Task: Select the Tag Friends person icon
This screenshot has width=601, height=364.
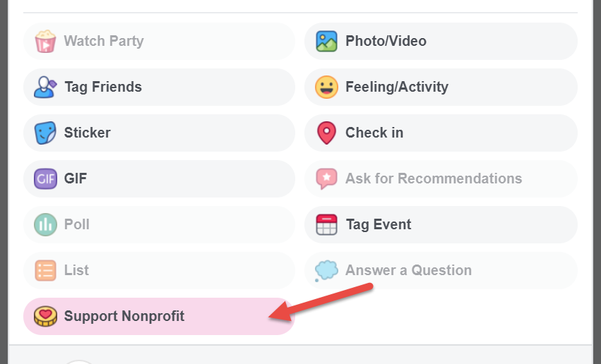Action: click(x=45, y=87)
